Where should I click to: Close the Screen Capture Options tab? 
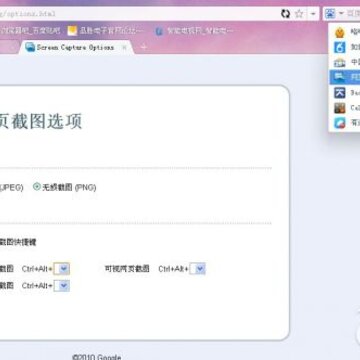pyautogui.click(x=124, y=48)
